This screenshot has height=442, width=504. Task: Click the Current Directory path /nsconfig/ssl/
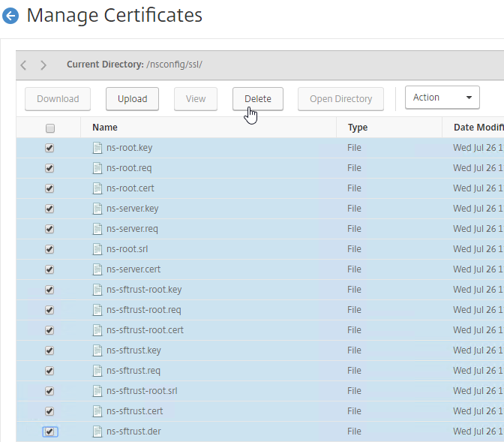(174, 65)
